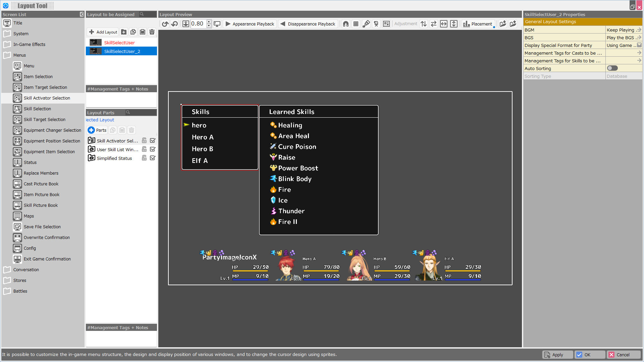The width and height of the screenshot is (644, 362).
Task: Click the Simplified Status layout part
Action: pyautogui.click(x=113, y=158)
